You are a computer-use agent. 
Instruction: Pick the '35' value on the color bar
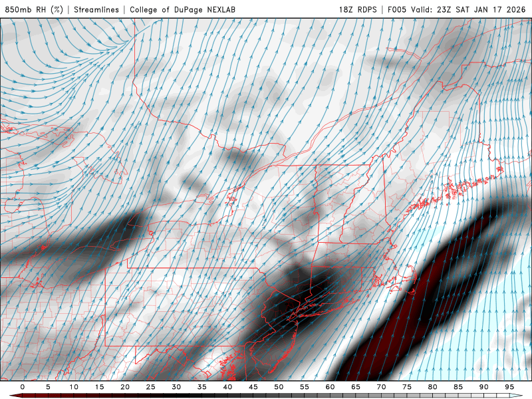pyautogui.click(x=202, y=387)
